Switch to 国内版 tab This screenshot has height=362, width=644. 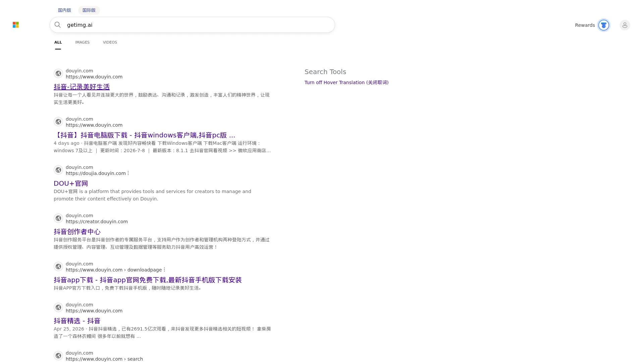click(64, 10)
